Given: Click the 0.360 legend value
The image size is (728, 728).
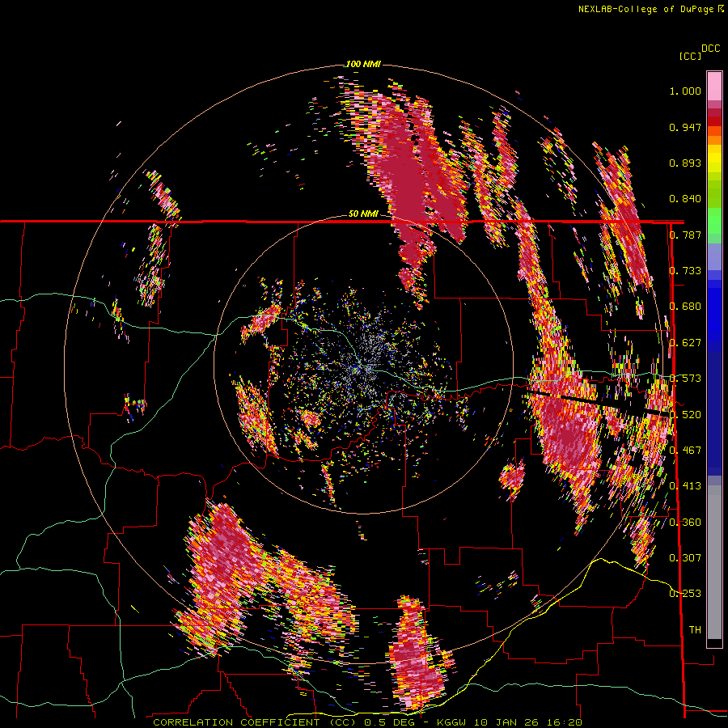Looking at the screenshot, I should [685, 522].
